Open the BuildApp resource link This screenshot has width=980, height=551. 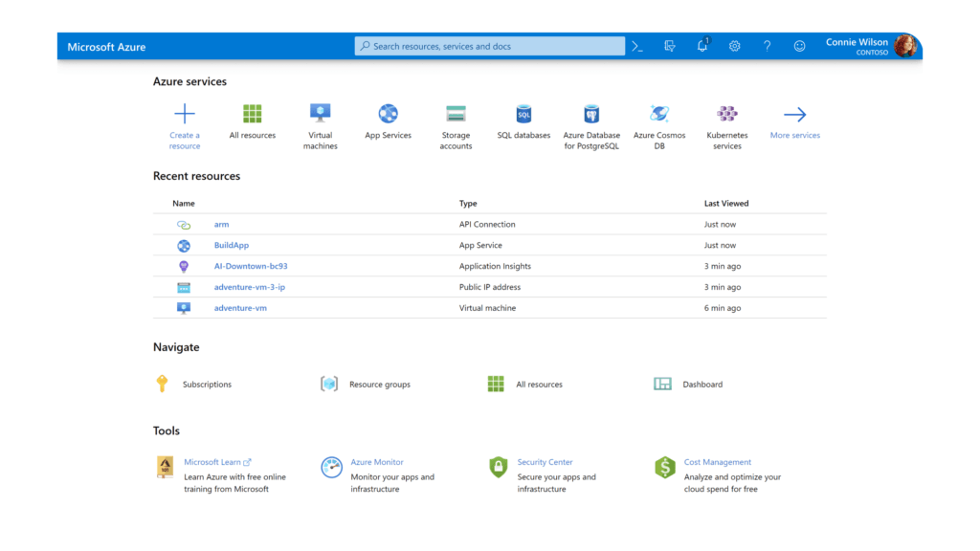pos(232,246)
